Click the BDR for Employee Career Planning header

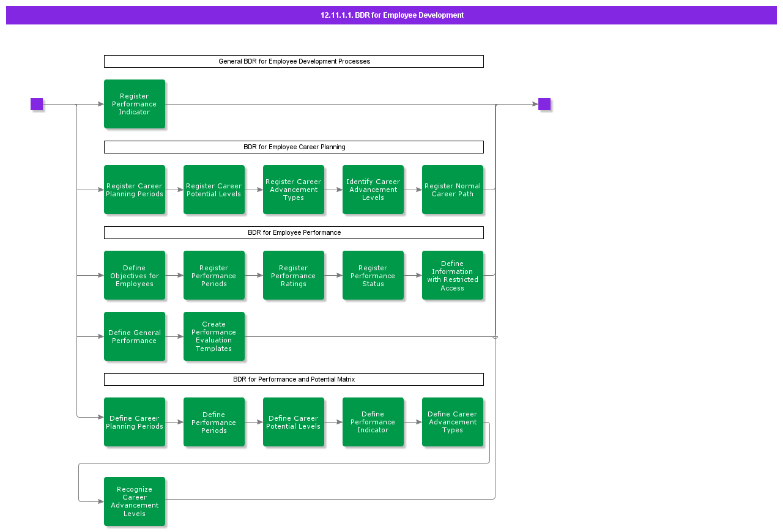pyautogui.click(x=294, y=147)
